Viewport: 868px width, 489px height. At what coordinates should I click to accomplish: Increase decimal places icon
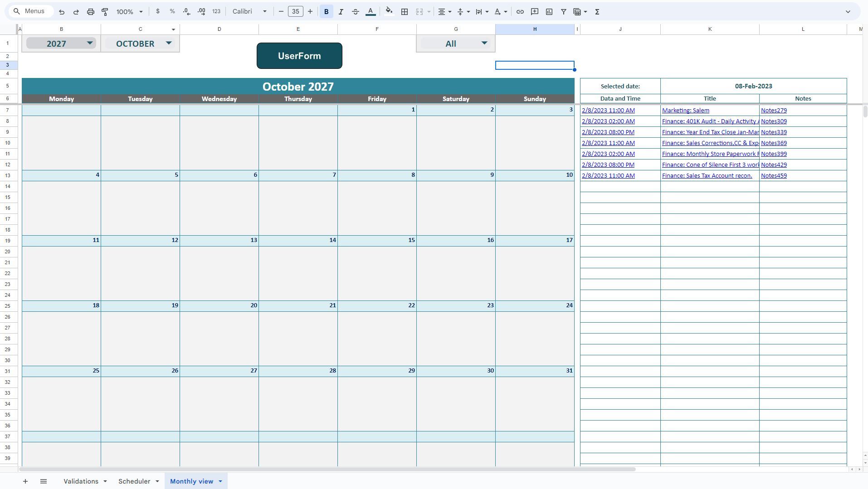click(x=201, y=12)
